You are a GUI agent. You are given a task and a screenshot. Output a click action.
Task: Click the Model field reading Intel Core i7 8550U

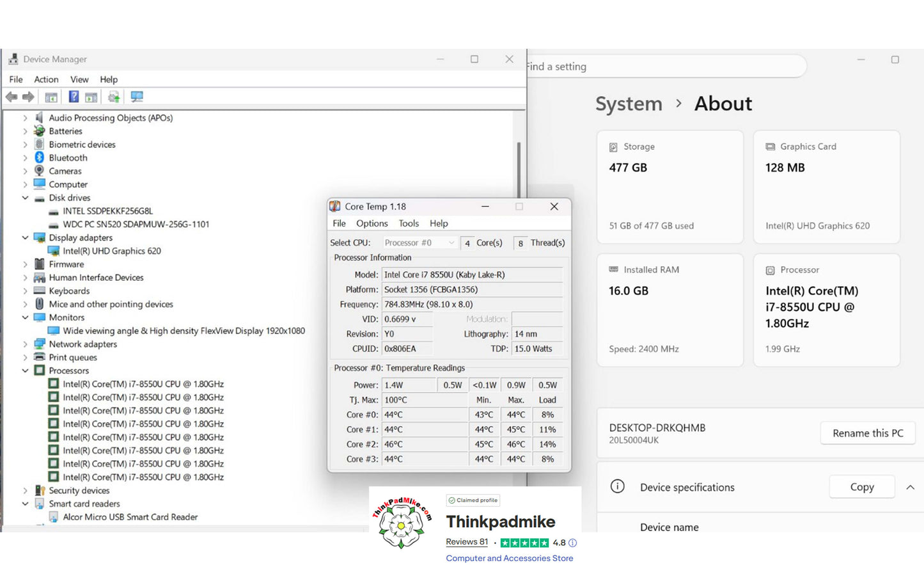click(472, 275)
